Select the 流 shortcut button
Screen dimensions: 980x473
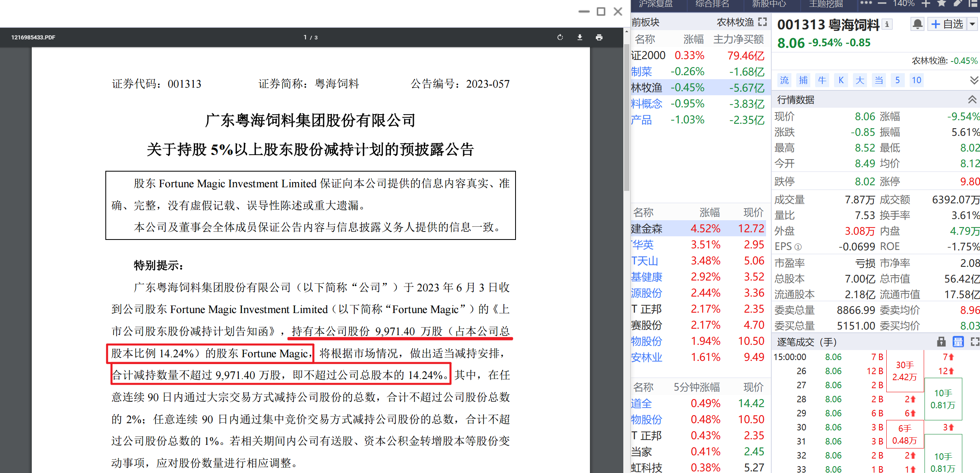784,80
